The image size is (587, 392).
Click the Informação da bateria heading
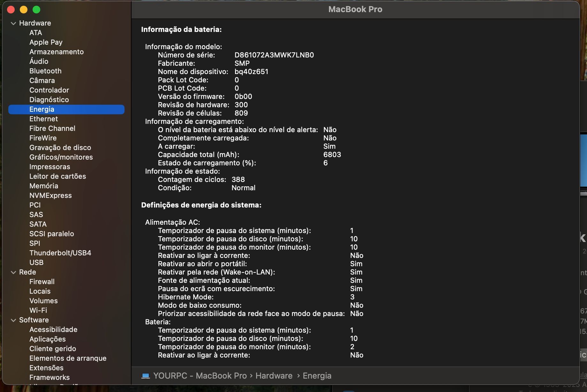(181, 29)
